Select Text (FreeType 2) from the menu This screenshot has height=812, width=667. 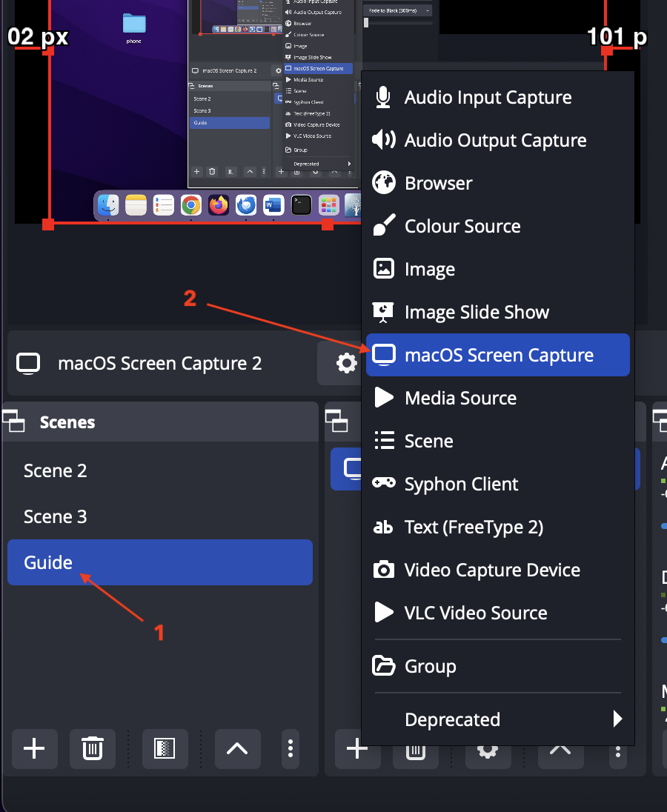pyautogui.click(x=498, y=528)
